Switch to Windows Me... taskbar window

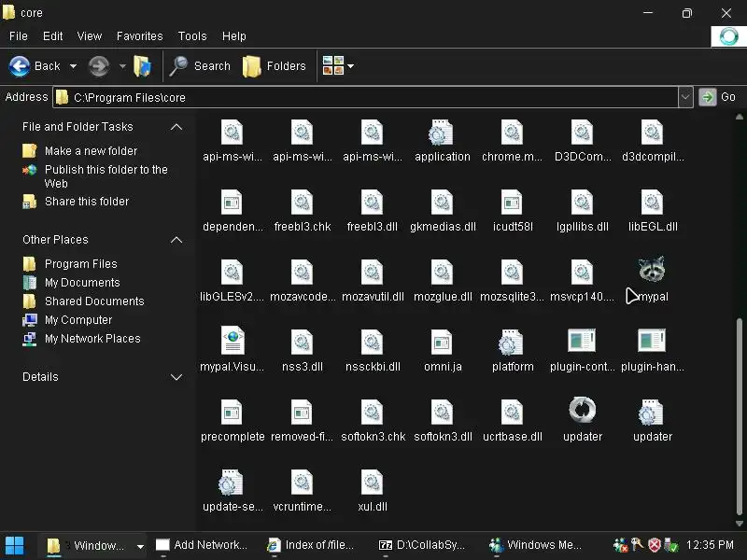pos(535,545)
